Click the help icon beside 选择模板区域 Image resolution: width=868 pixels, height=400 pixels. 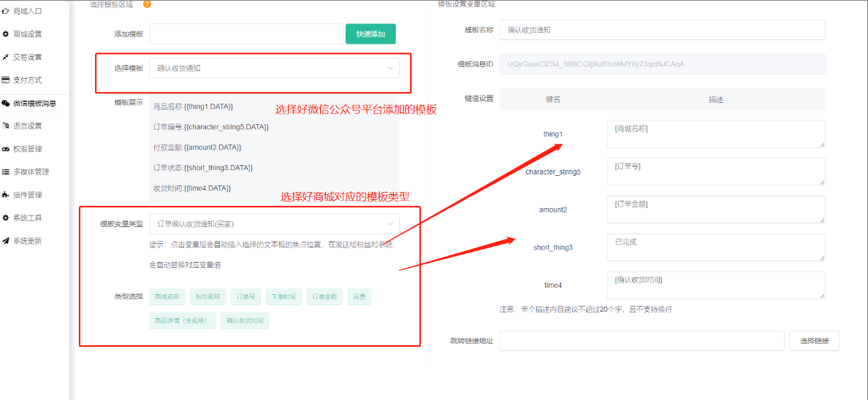[x=147, y=4]
